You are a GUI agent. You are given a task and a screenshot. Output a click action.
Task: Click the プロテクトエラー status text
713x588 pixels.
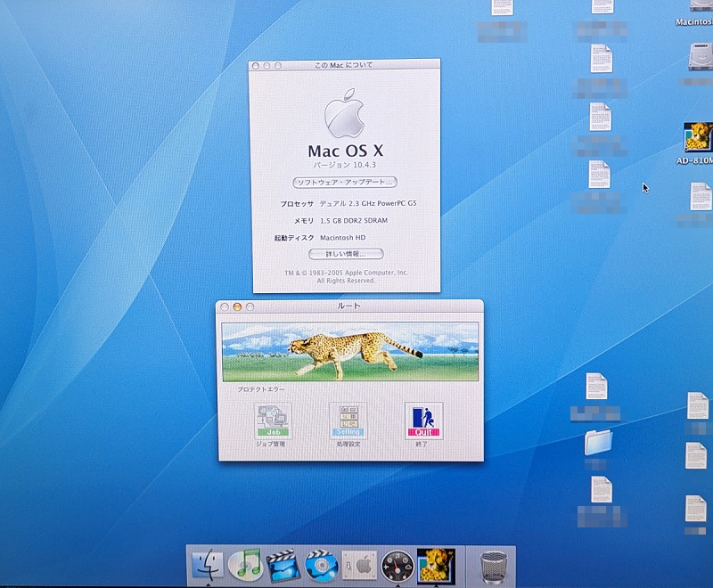(x=261, y=389)
